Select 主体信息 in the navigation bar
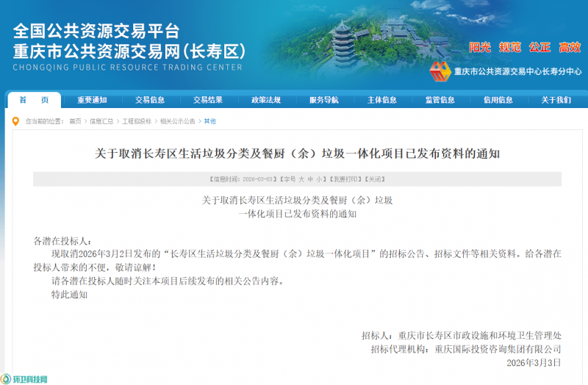The image size is (588, 385). (x=382, y=100)
